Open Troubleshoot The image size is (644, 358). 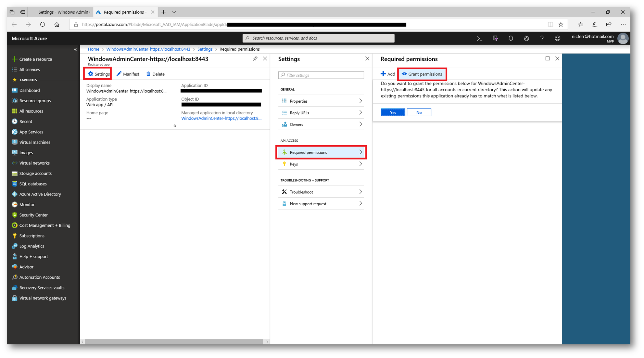pyautogui.click(x=321, y=192)
